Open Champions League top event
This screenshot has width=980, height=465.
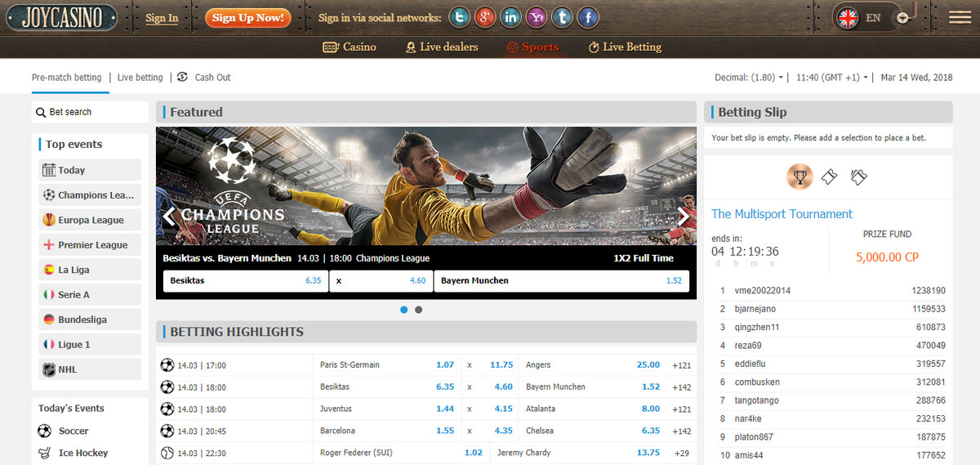pyautogui.click(x=90, y=195)
